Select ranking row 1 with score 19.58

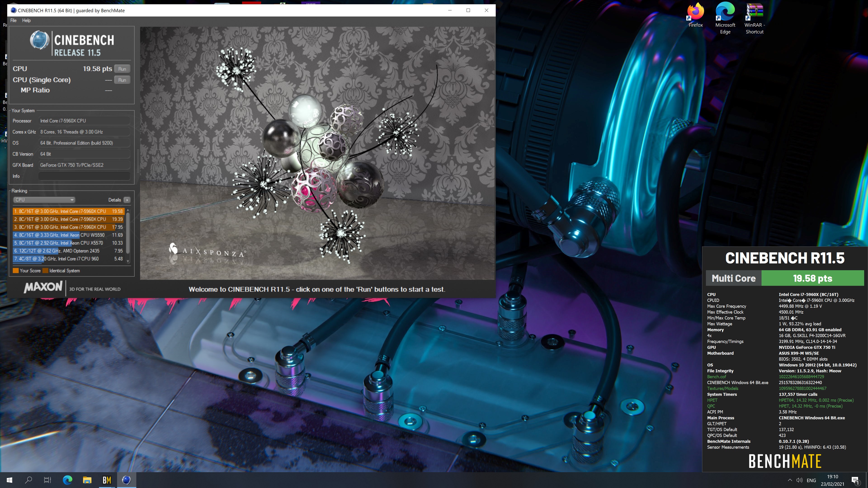tap(68, 211)
